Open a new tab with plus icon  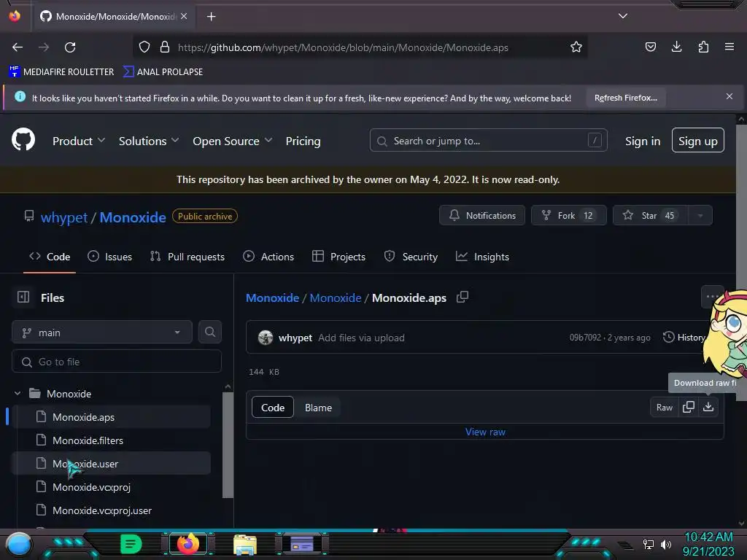coord(211,17)
